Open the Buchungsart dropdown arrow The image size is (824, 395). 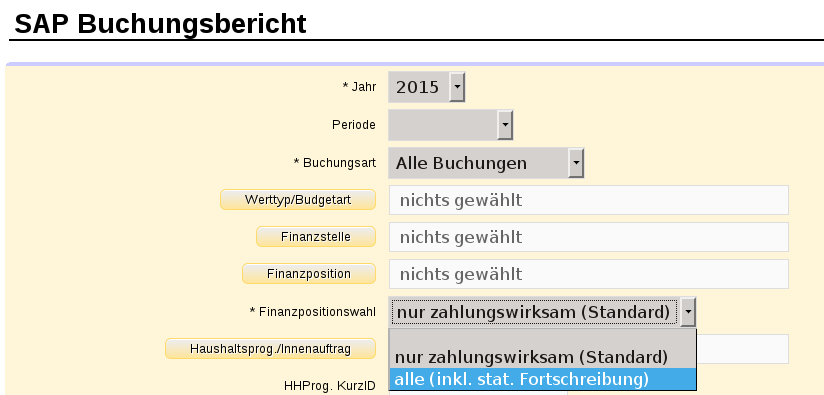(576, 163)
